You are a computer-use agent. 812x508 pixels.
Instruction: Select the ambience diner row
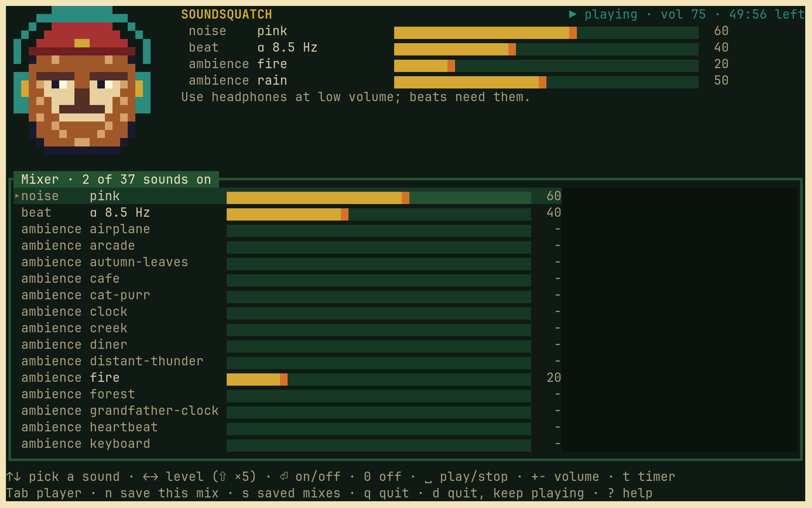coord(288,345)
